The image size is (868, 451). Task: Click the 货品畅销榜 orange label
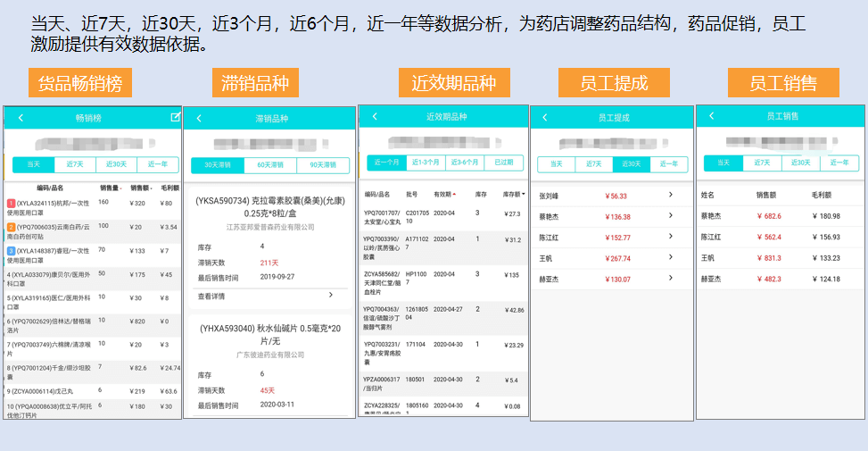point(80,83)
